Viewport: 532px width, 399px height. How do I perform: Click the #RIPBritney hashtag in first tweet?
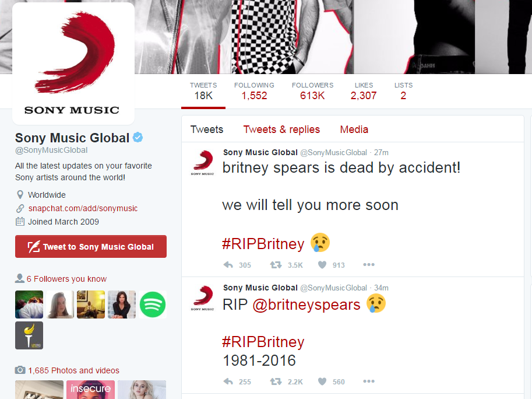tap(263, 244)
